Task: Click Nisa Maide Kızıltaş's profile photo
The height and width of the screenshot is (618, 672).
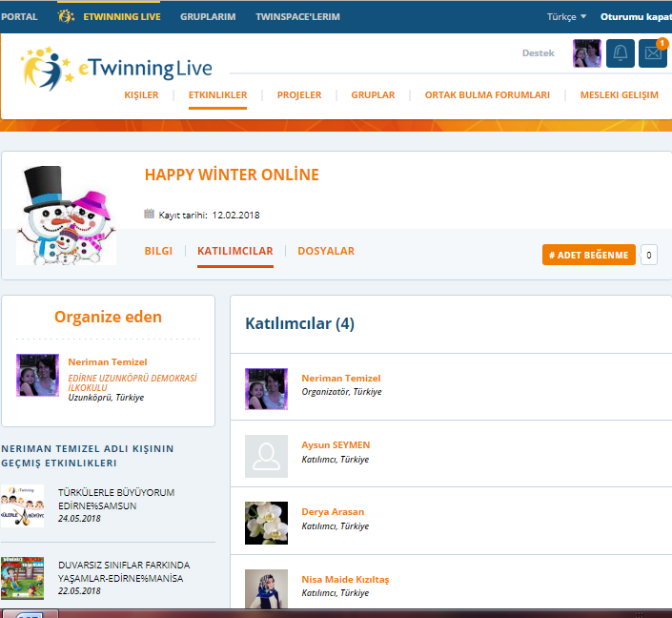Action: (x=266, y=587)
